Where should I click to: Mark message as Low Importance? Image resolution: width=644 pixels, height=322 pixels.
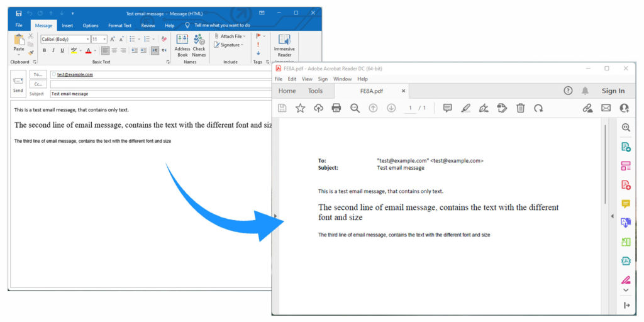pos(258,53)
